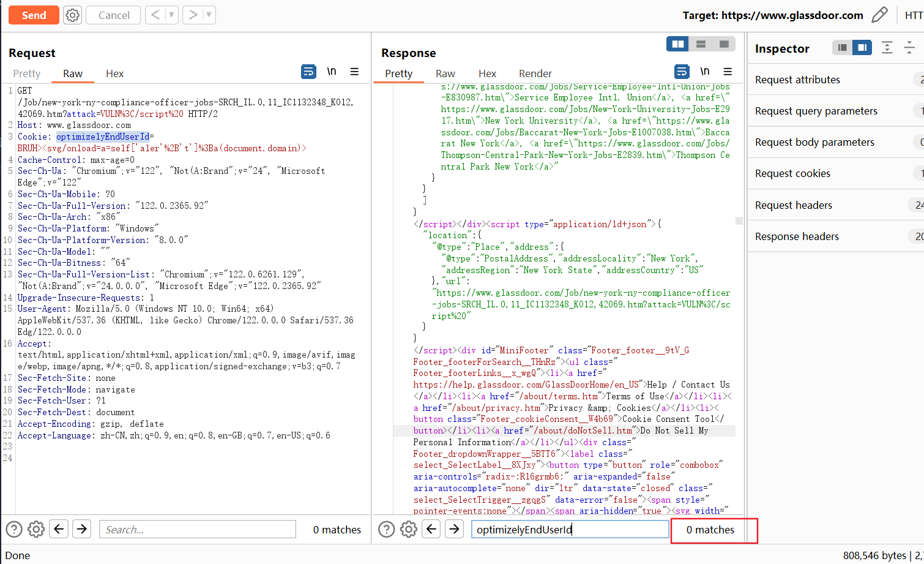Click the Cache-Control: max-age=0 line

76,160
